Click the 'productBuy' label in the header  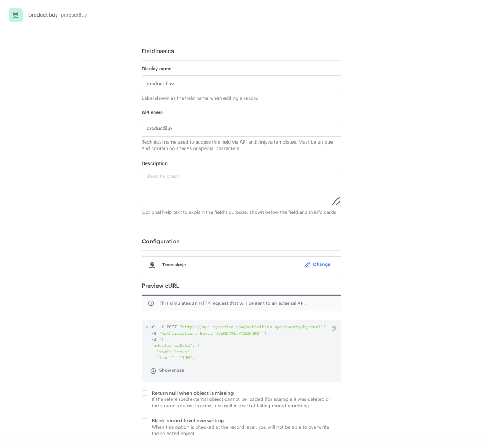point(72,15)
